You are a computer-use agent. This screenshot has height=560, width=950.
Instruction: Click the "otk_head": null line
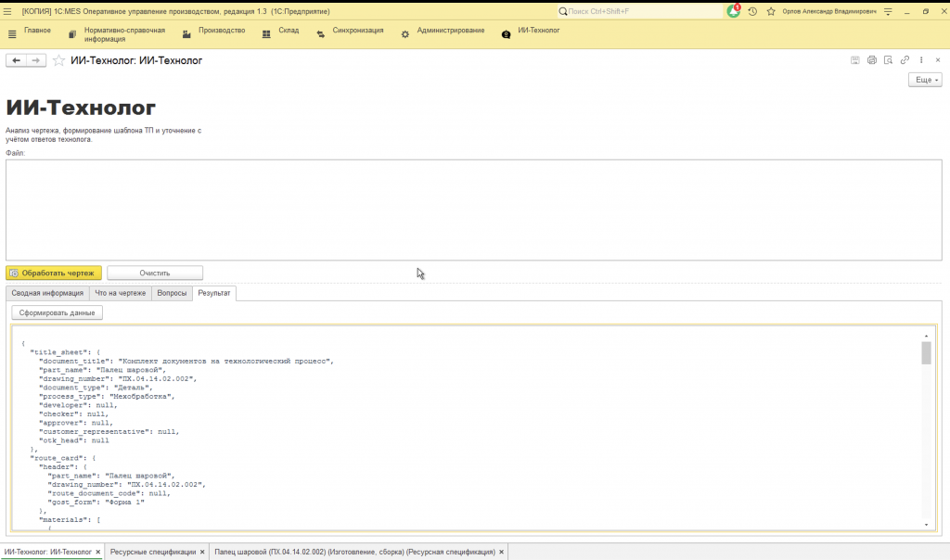click(x=74, y=440)
